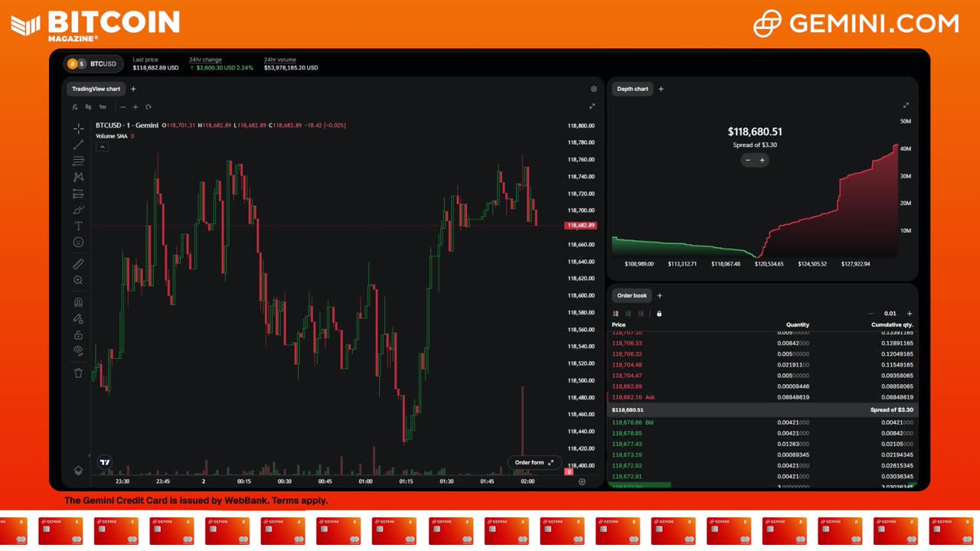Toggle the magnet mode icon
This screenshot has width=980, height=551.
point(78,302)
